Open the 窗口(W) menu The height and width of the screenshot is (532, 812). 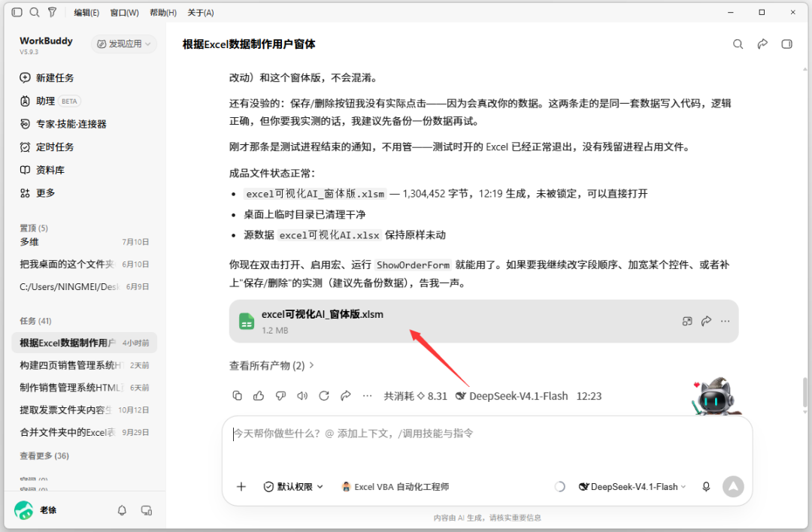[x=124, y=13]
